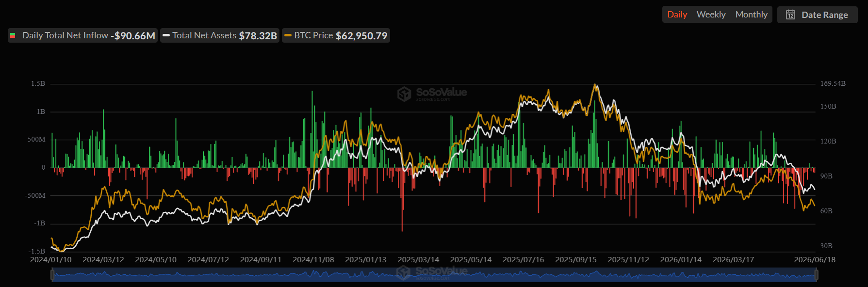Click the 2024/11/08 x-axis date label

[313, 260]
